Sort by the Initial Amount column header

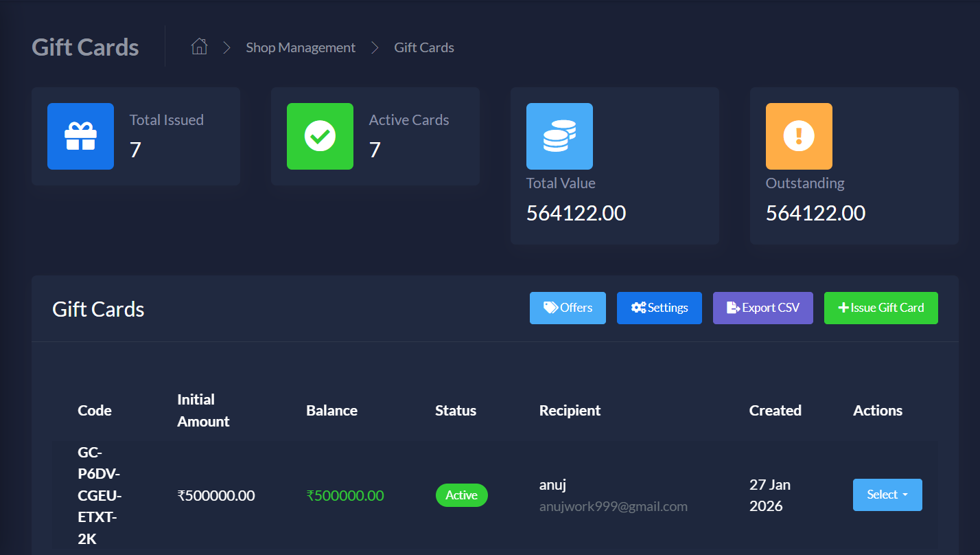[x=203, y=411]
